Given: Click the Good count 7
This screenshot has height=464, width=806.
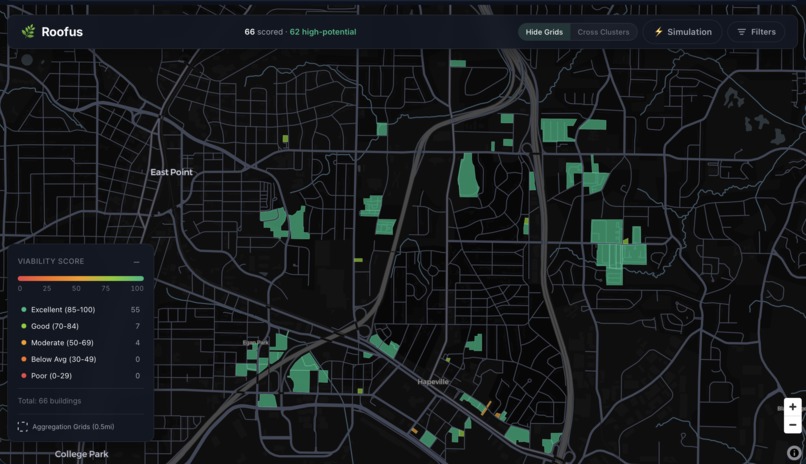Looking at the screenshot, I should 137,326.
